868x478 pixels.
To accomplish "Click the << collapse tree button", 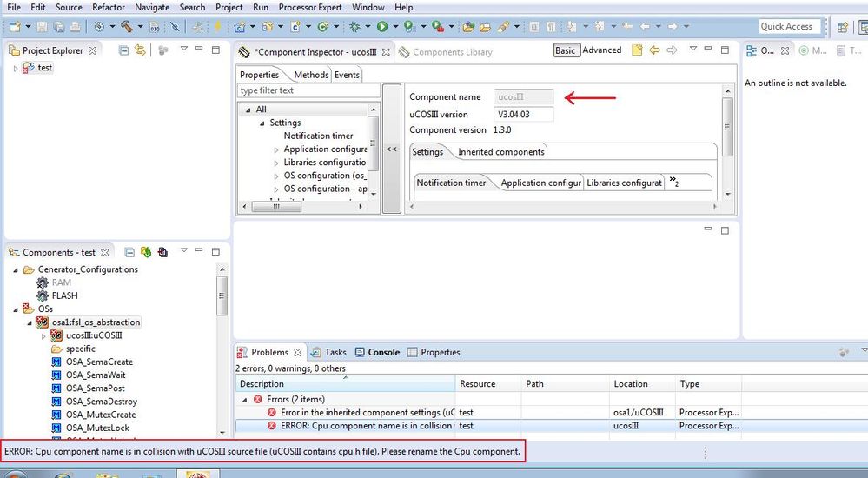I will point(391,149).
